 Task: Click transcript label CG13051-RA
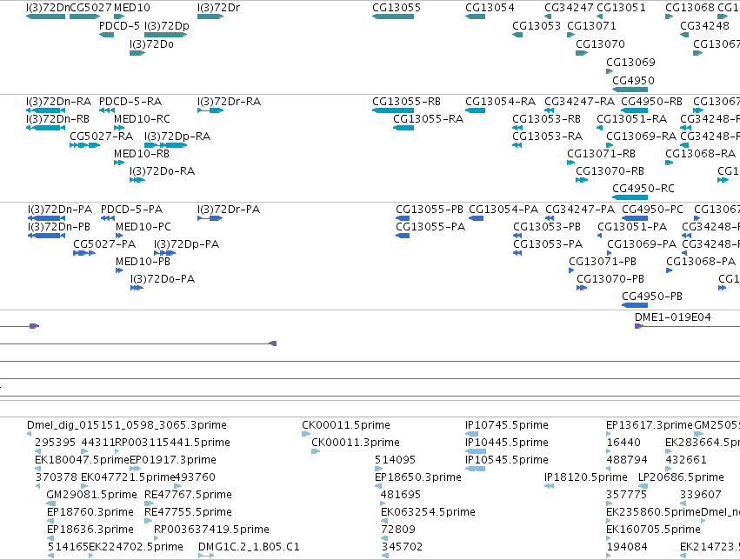(x=632, y=119)
